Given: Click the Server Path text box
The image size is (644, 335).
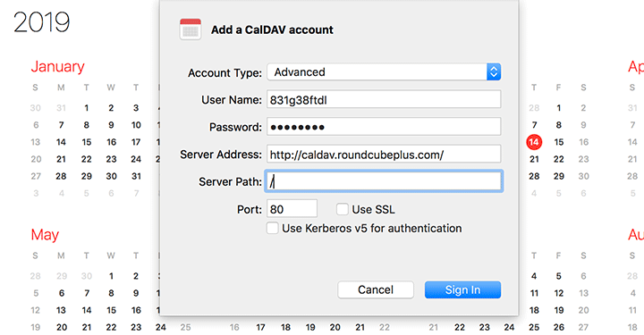Looking at the screenshot, I should pyautogui.click(x=384, y=181).
